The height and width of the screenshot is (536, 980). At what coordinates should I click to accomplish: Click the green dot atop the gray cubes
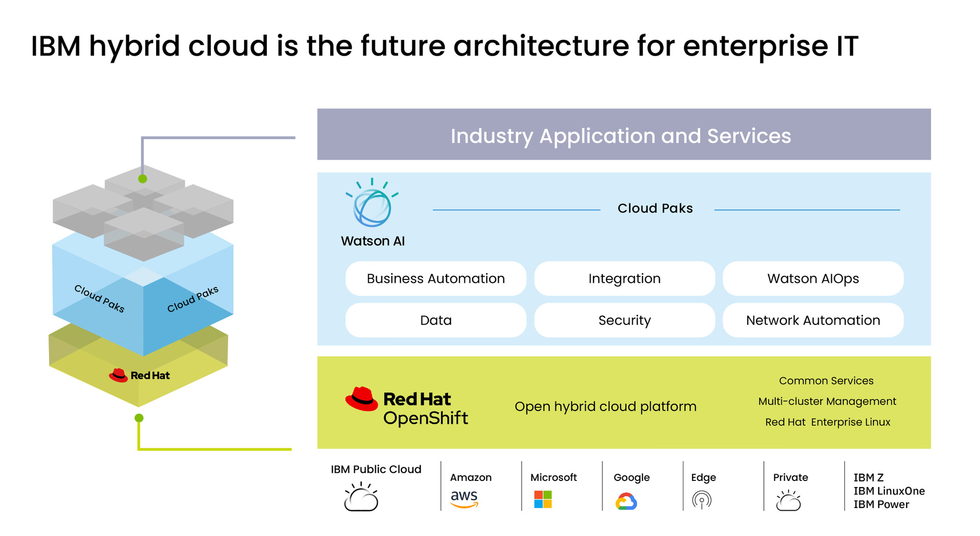[x=143, y=179]
